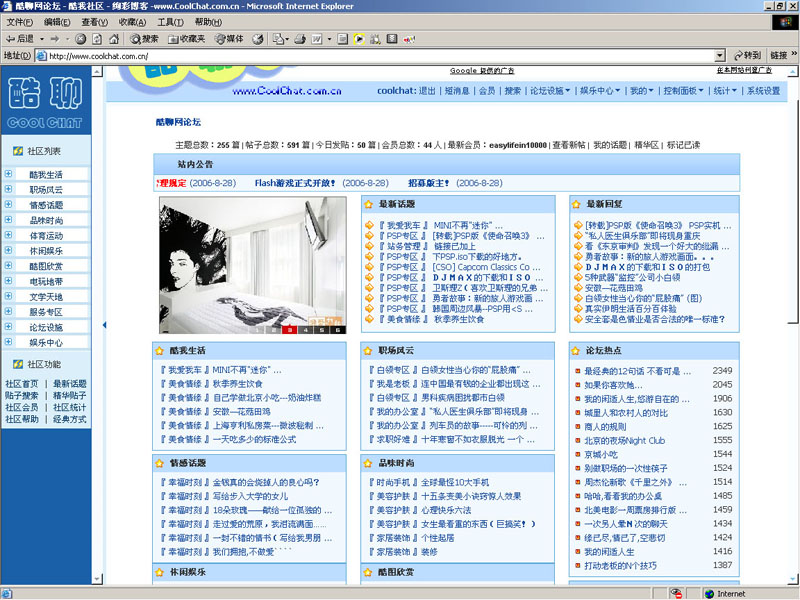800x600 pixels.
Task: Open the 查看新帖 link
Action: point(569,145)
